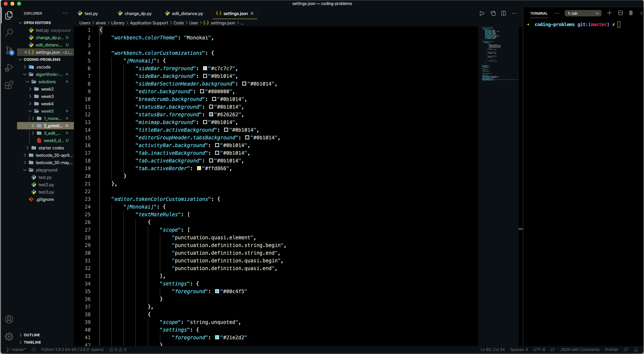Viewport: 644px width, 354px height.
Task: Click the master branch indicator
Action: [x=16, y=349]
